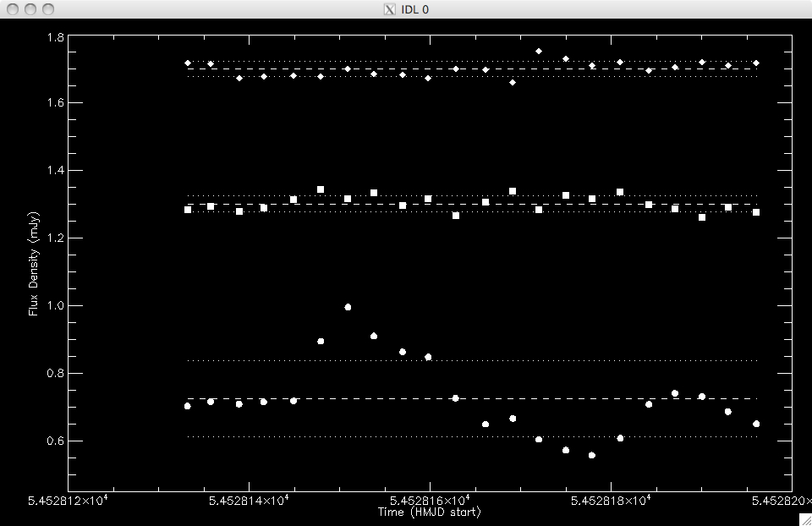Screen dimensions: 812x526
Task: Click the Time (HMJD start) axis label
Action: (429, 512)
